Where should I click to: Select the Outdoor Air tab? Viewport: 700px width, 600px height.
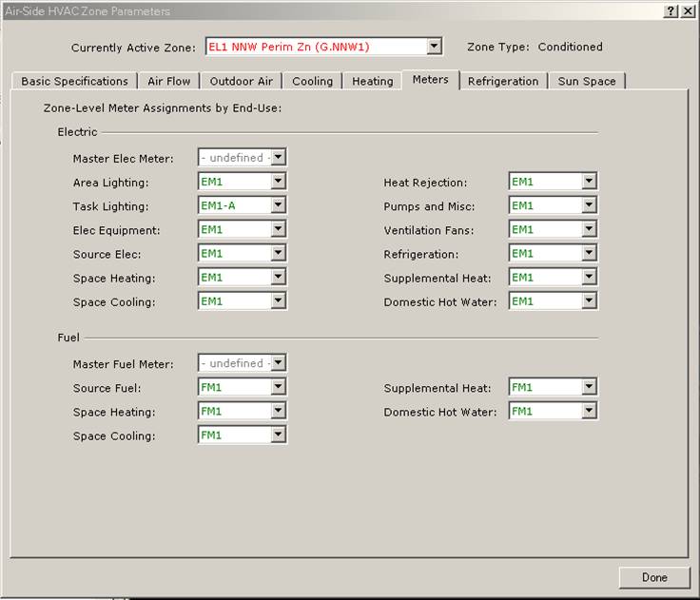coord(241,82)
